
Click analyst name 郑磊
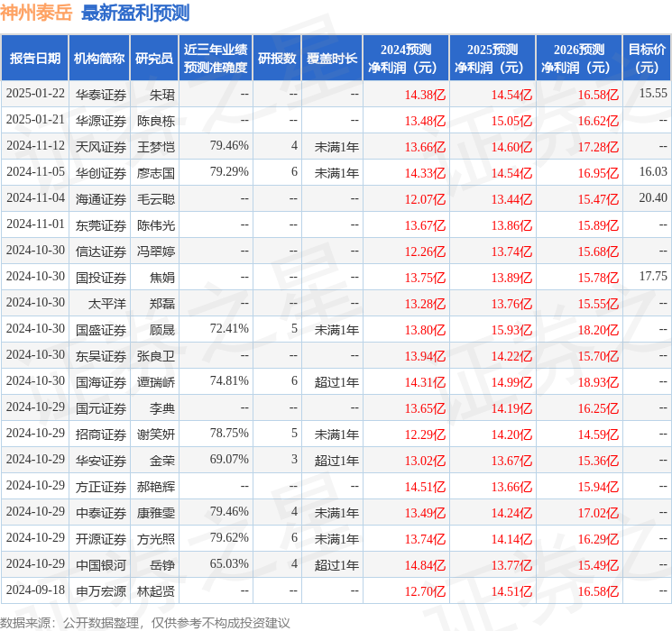pos(162,304)
